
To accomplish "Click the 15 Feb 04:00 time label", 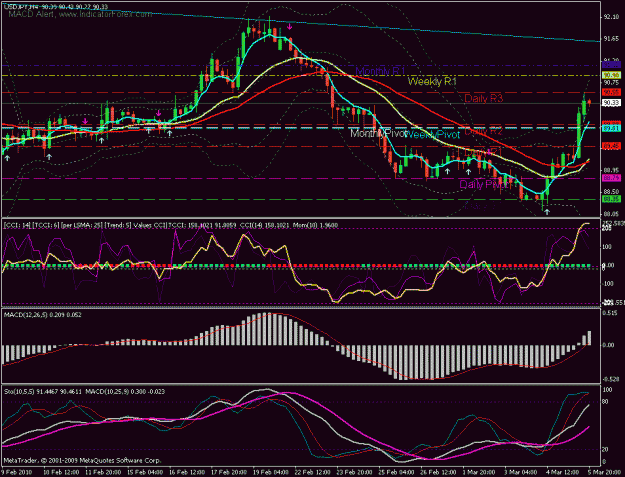I will [144, 472].
